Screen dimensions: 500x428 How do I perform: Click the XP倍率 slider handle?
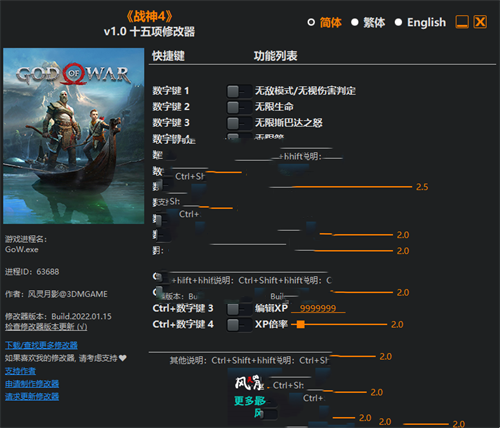(x=300, y=324)
